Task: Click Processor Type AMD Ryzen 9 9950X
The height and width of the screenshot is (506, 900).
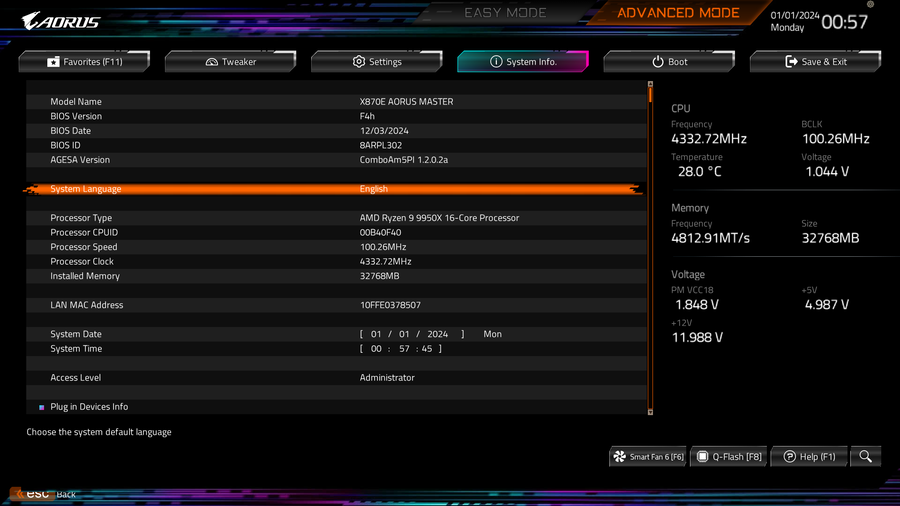Action: (439, 218)
